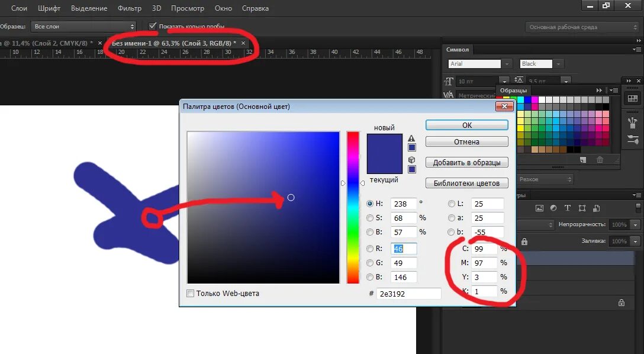Open the leading value dropdown arrow
Screen dimensions: 644x354
tap(566, 81)
